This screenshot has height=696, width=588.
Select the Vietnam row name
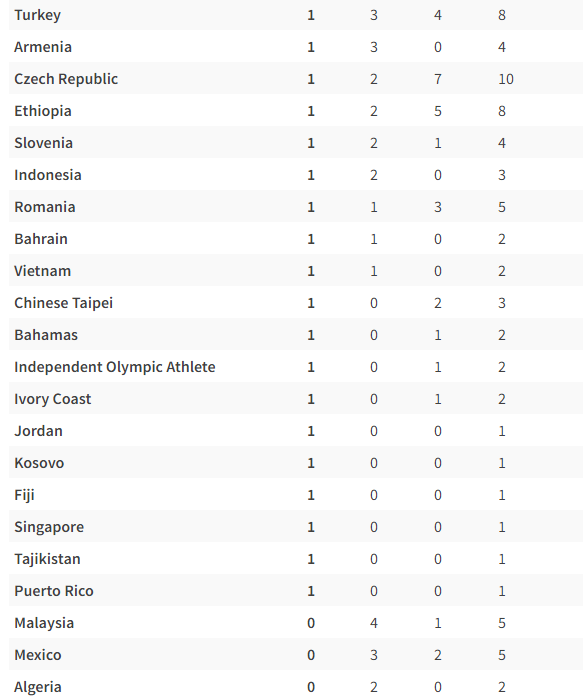click(x=42, y=271)
